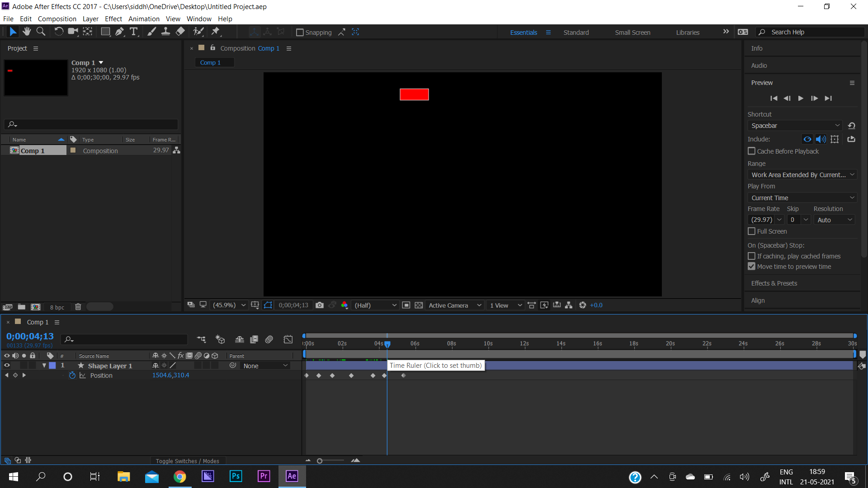This screenshot has height=488, width=868.
Task: Click Toggle Switches / Modes button
Action: pyautogui.click(x=188, y=460)
